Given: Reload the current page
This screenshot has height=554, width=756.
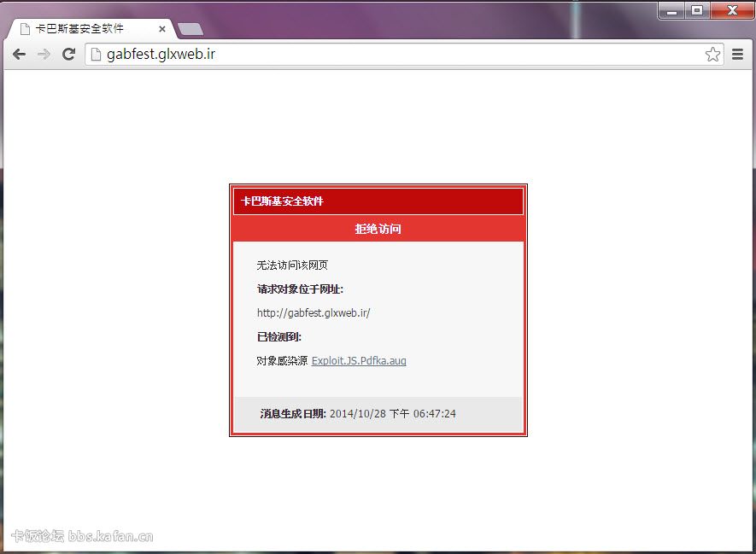Looking at the screenshot, I should click(69, 54).
